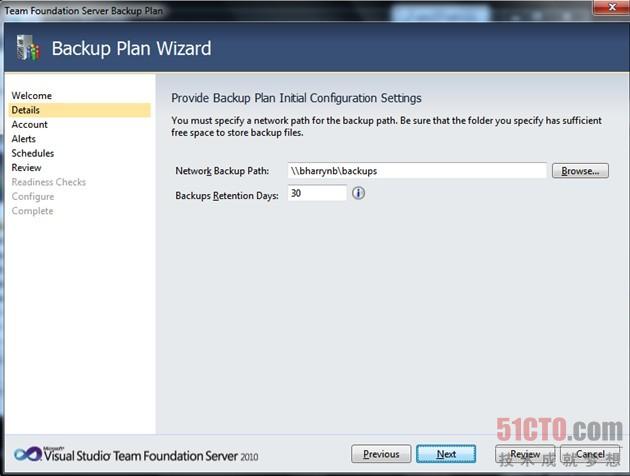Viewport: 630px width, 476px height.
Task: Click the info icon beside Retention Days
Action: [x=358, y=193]
